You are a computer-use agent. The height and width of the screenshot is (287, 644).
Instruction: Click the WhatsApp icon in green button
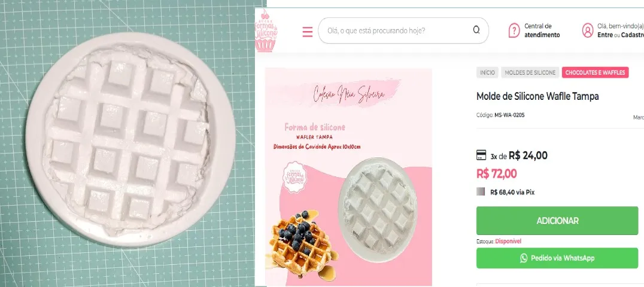click(524, 258)
